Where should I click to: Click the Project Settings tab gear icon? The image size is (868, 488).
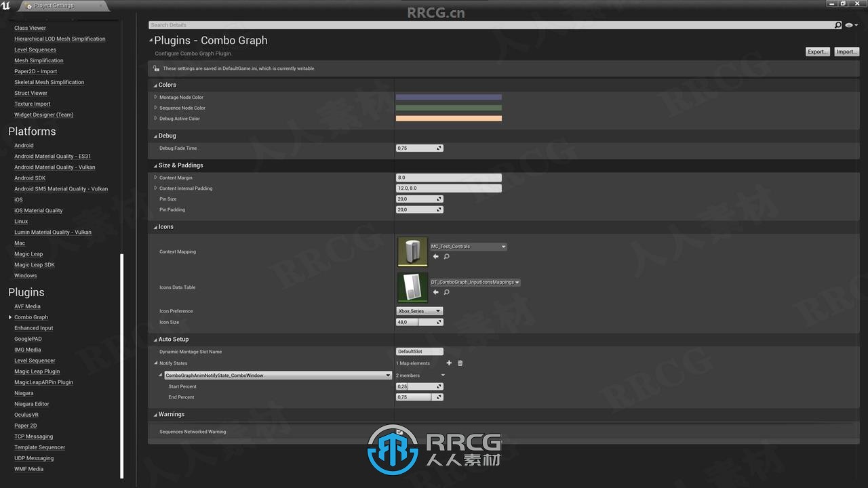[x=27, y=5]
